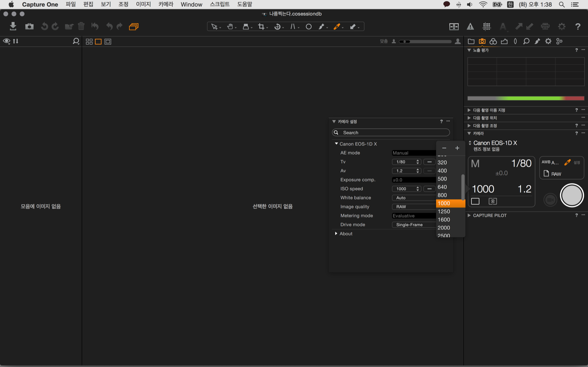The height and width of the screenshot is (367, 588).
Task: Toggle the viewer eye icon
Action: tap(6, 41)
